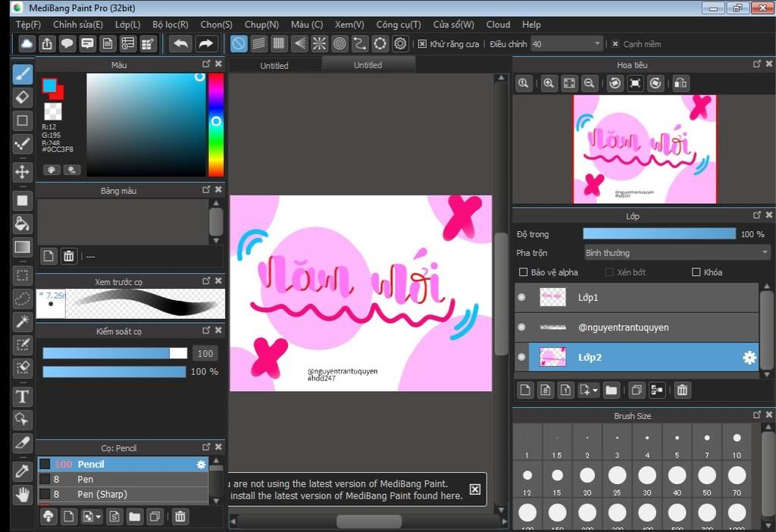
Task: Select the Gradient tool
Action: pos(22,247)
